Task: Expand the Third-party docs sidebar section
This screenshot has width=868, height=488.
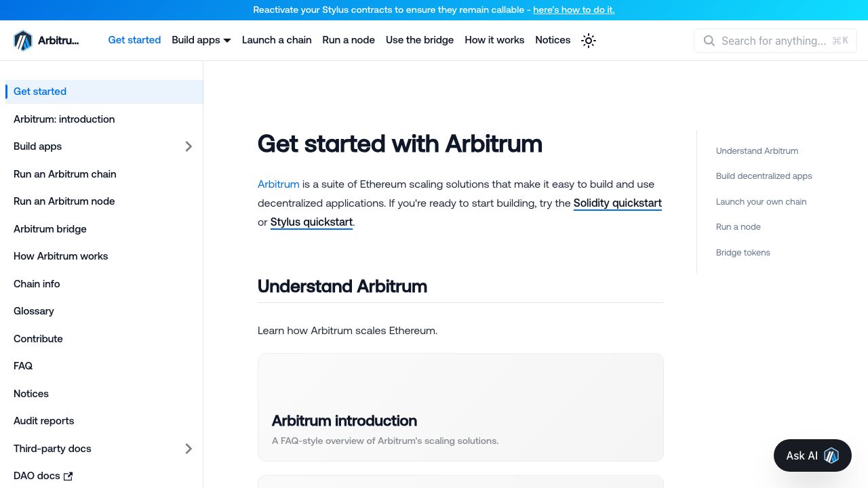Action: pyautogui.click(x=189, y=449)
